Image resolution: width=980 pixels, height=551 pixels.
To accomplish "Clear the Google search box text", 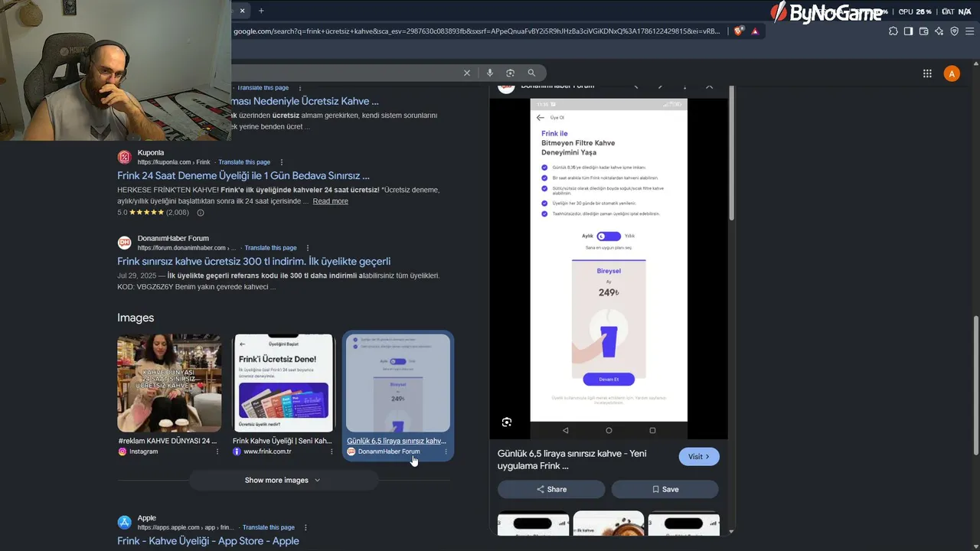I will pos(466,73).
